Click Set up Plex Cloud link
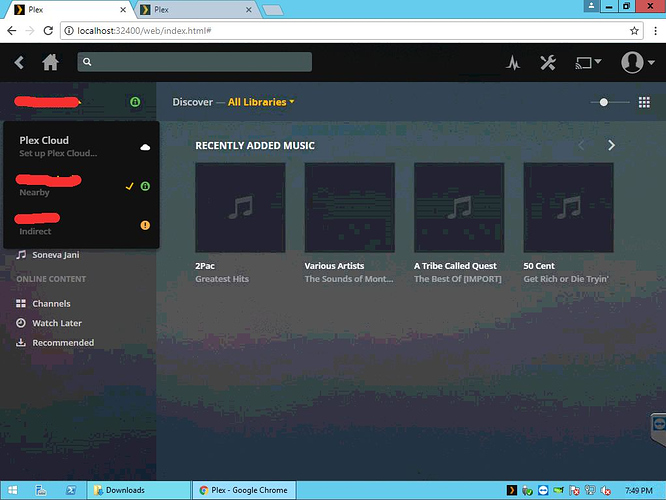 (x=58, y=153)
